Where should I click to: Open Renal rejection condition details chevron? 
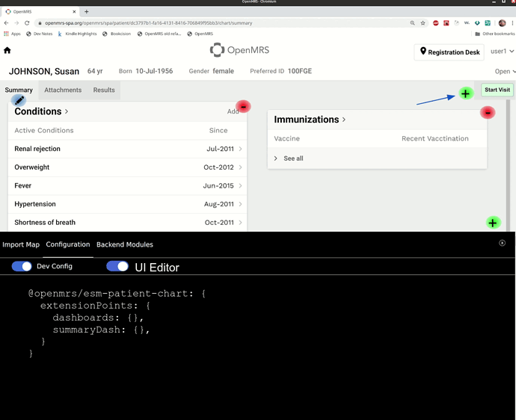240,149
